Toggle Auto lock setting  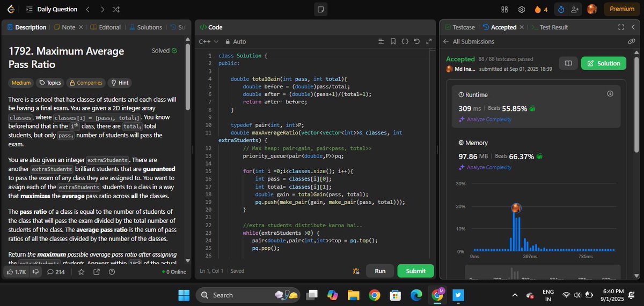[x=236, y=41]
